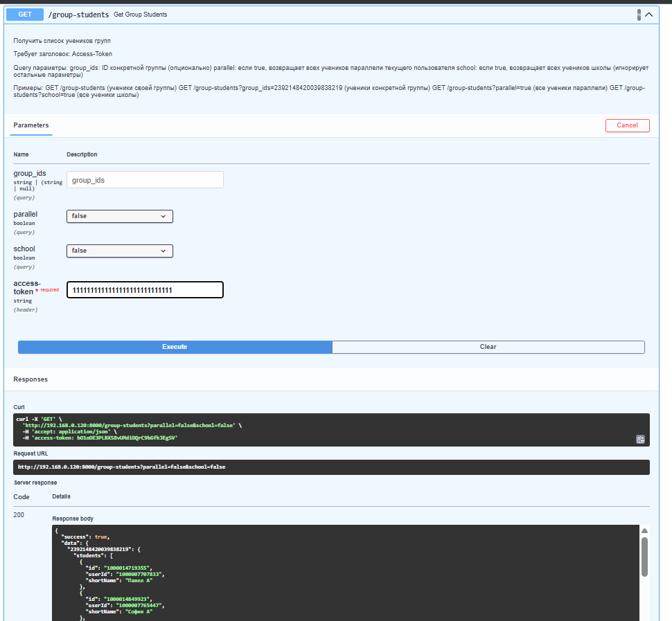Click the /group-students endpoint path
The width and height of the screenshot is (672, 621).
point(78,14)
